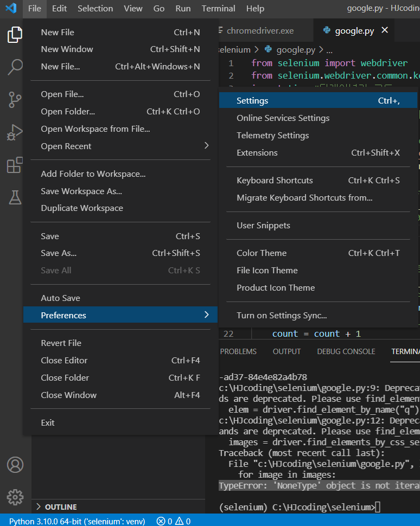Select New File from File menu

pyautogui.click(x=120, y=32)
